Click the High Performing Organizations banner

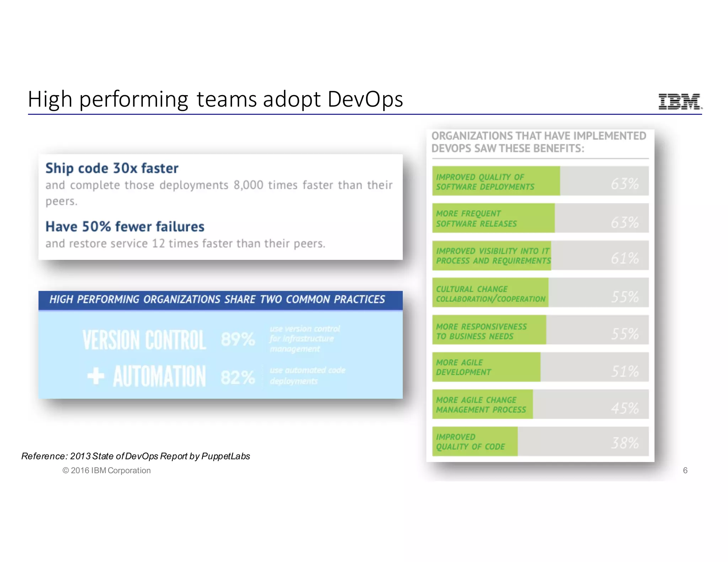220,299
